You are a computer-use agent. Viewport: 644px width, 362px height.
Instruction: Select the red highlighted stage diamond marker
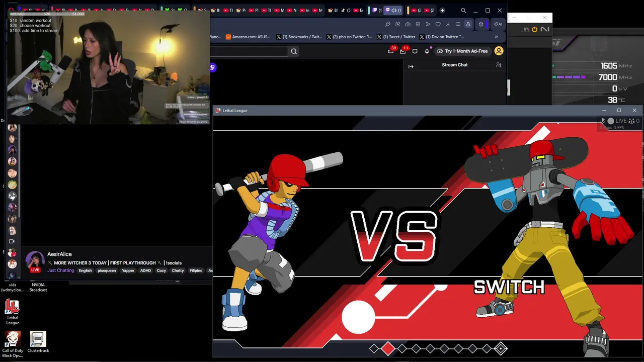point(387,348)
